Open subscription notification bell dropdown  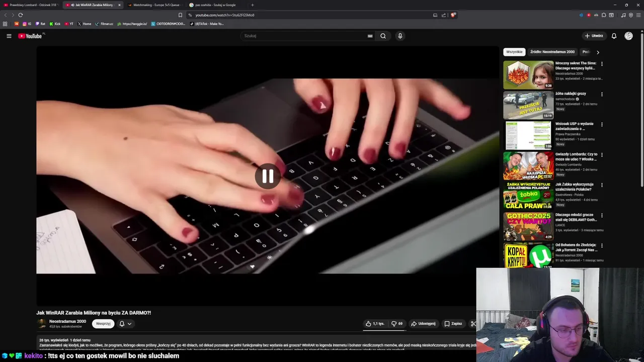pyautogui.click(x=125, y=324)
